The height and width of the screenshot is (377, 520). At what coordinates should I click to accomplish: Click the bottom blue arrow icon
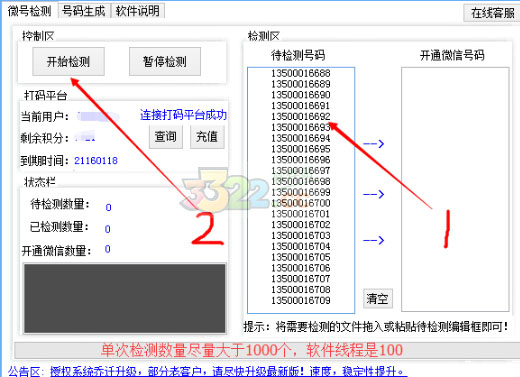tap(373, 240)
